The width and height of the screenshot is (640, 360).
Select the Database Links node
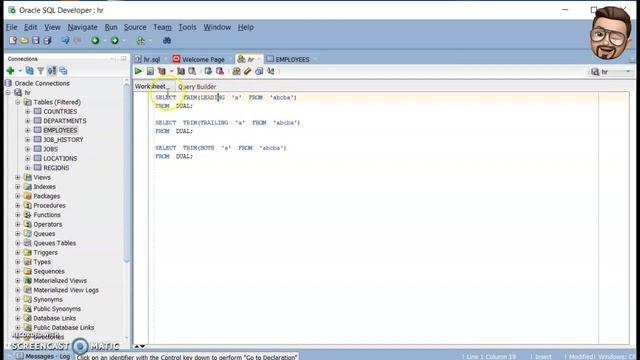55,318
